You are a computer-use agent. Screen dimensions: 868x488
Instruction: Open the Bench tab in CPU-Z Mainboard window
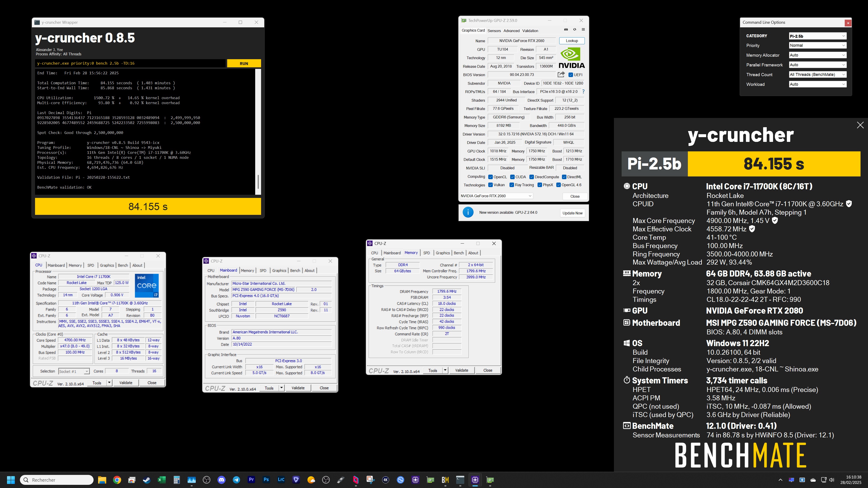tap(295, 270)
